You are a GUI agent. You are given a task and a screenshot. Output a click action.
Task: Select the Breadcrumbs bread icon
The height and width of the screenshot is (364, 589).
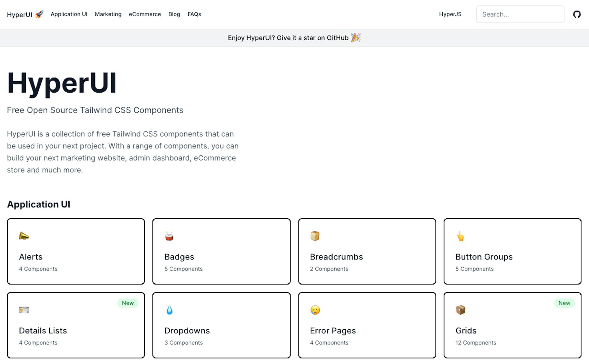pyautogui.click(x=315, y=236)
